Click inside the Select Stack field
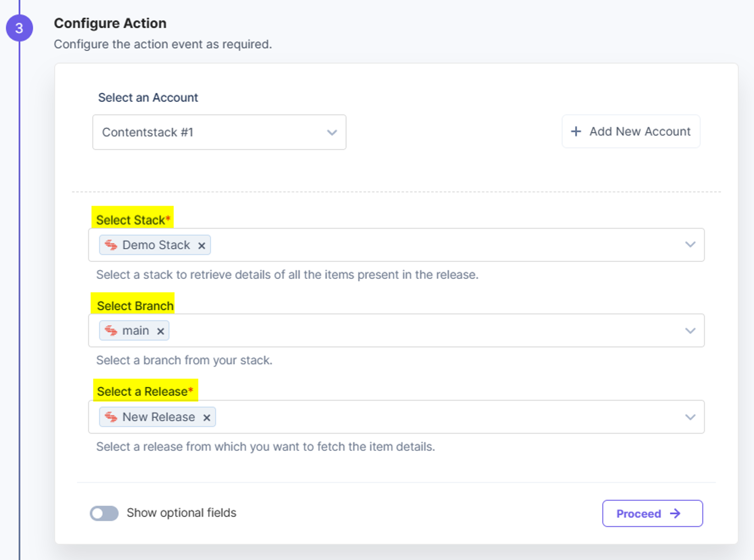The image size is (754, 560). pyautogui.click(x=396, y=245)
